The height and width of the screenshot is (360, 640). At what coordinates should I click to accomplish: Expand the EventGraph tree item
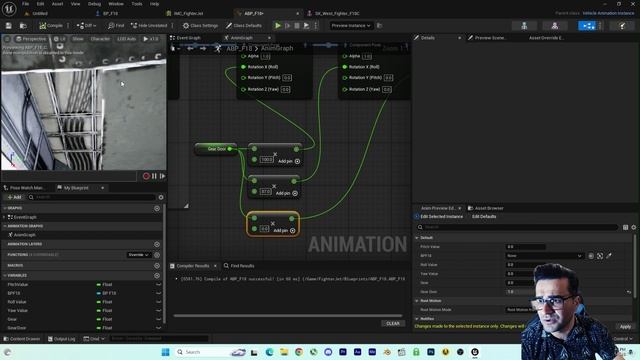(x=4, y=217)
